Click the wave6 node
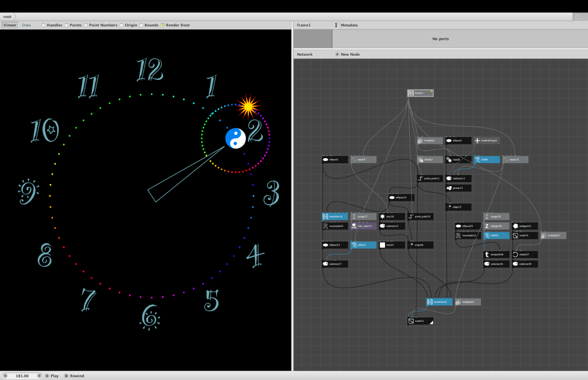 pyautogui.click(x=363, y=160)
